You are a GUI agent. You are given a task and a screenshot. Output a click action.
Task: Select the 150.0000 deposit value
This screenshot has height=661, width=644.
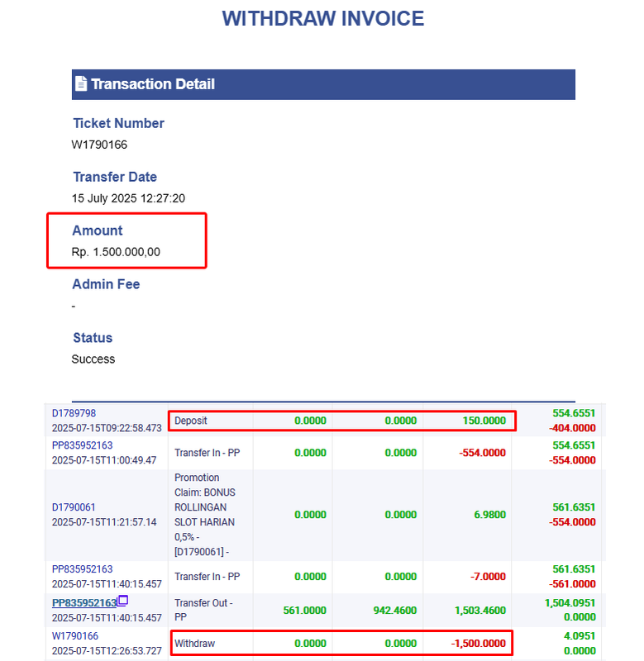(x=484, y=421)
